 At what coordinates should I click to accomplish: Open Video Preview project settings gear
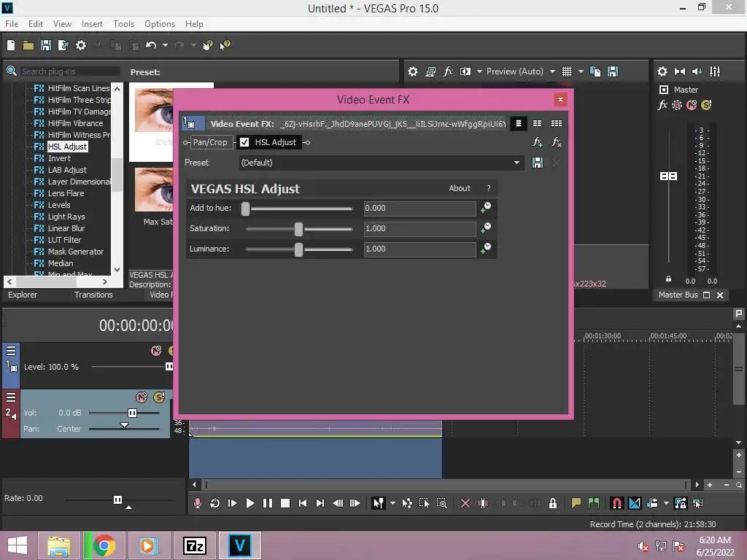click(413, 71)
